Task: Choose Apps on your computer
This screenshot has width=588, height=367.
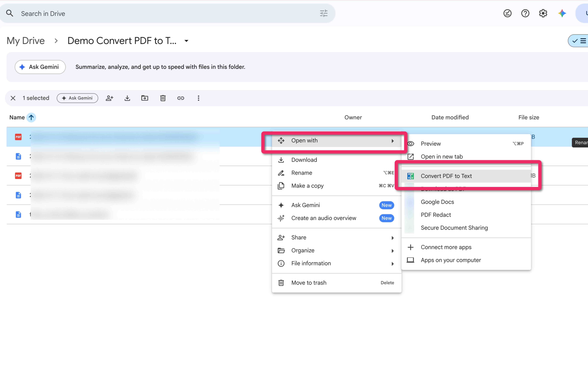Action: (x=466, y=260)
